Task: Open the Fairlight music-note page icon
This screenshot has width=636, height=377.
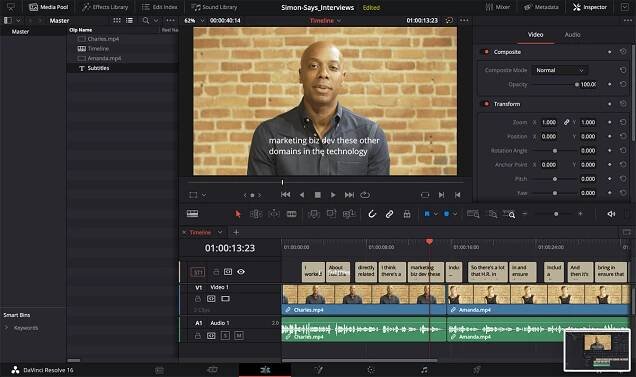Action: click(x=424, y=370)
